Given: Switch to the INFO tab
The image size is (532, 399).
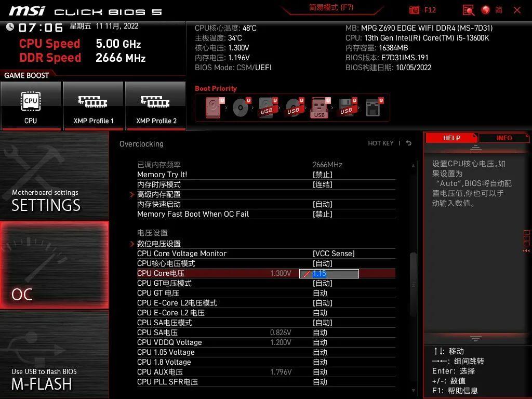Looking at the screenshot, I should (503, 138).
